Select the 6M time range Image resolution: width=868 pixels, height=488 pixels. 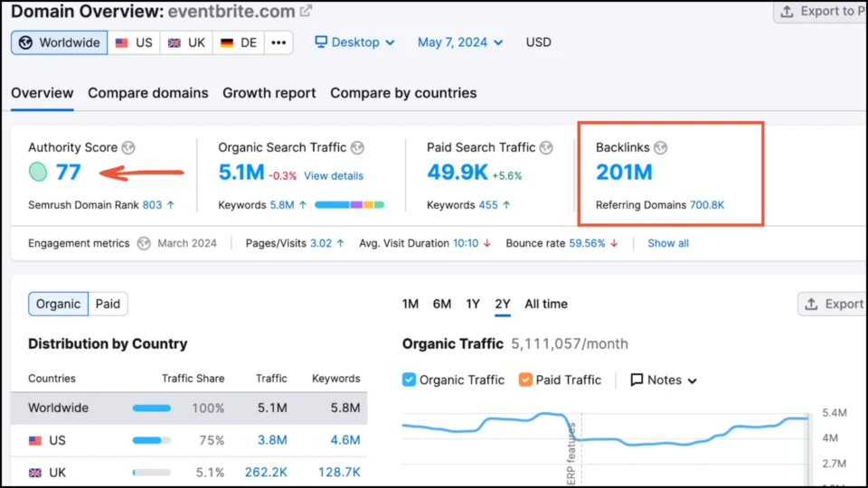442,304
